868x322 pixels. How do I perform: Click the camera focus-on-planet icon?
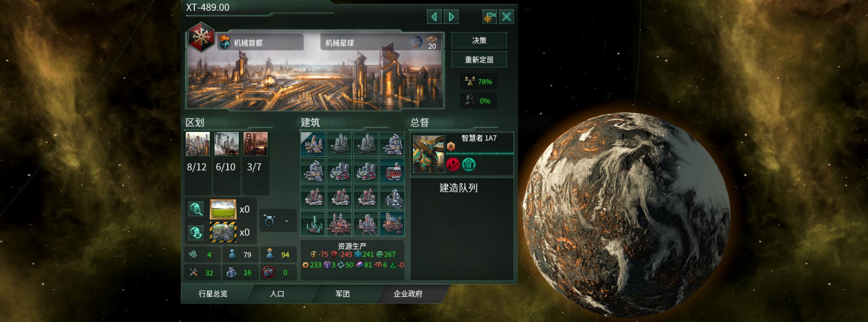[489, 17]
